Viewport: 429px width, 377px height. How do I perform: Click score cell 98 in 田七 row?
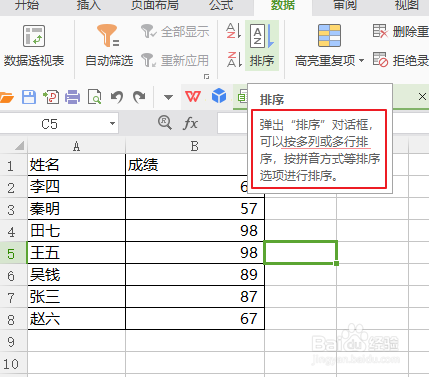(195, 231)
